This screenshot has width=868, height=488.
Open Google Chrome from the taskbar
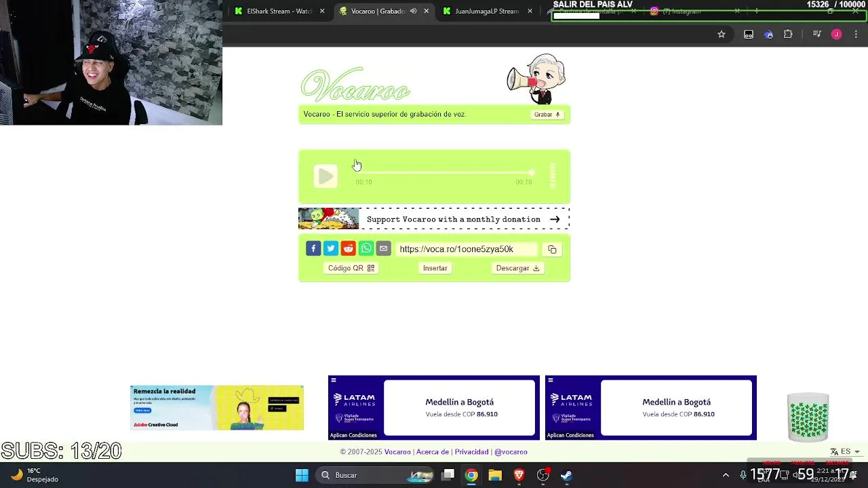tap(471, 475)
